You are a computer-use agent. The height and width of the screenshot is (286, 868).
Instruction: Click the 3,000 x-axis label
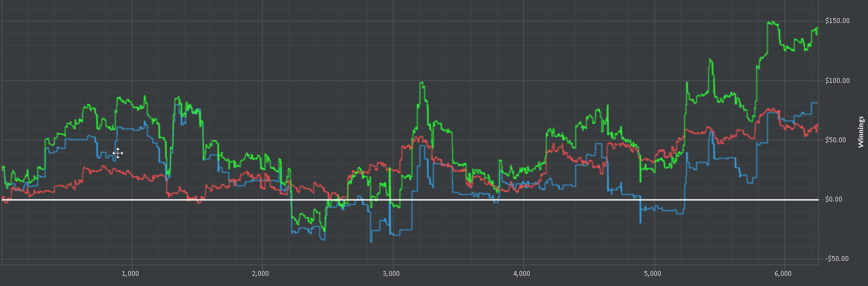(x=391, y=274)
